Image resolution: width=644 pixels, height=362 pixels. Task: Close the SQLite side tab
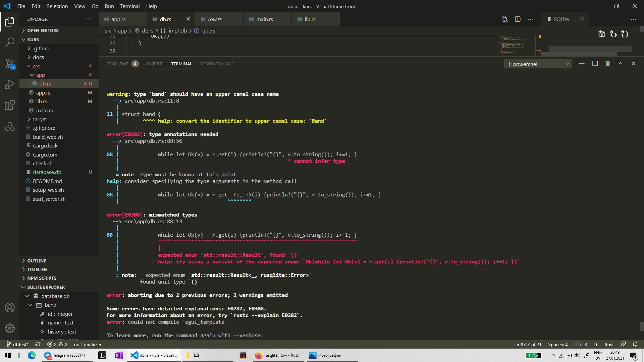[x=582, y=19]
